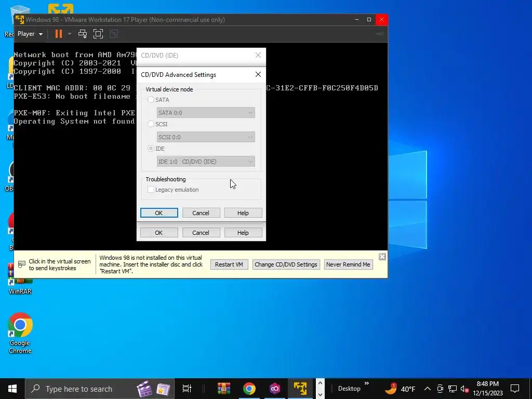
Task: Open the Action Center notifications icon
Action: point(515,389)
